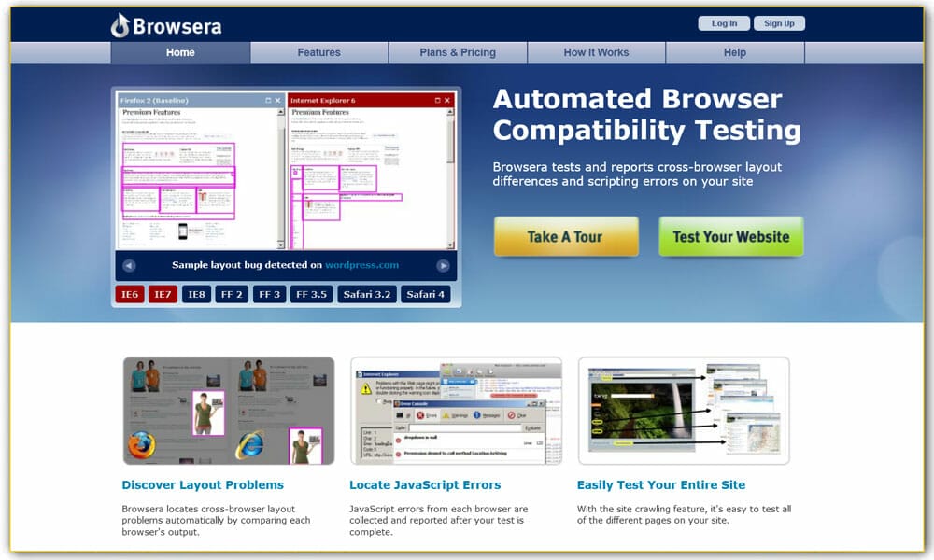Viewport: 934px width, 560px height.
Task: Click the Easily Test Your Entire Site heading
Action: pyautogui.click(x=660, y=485)
